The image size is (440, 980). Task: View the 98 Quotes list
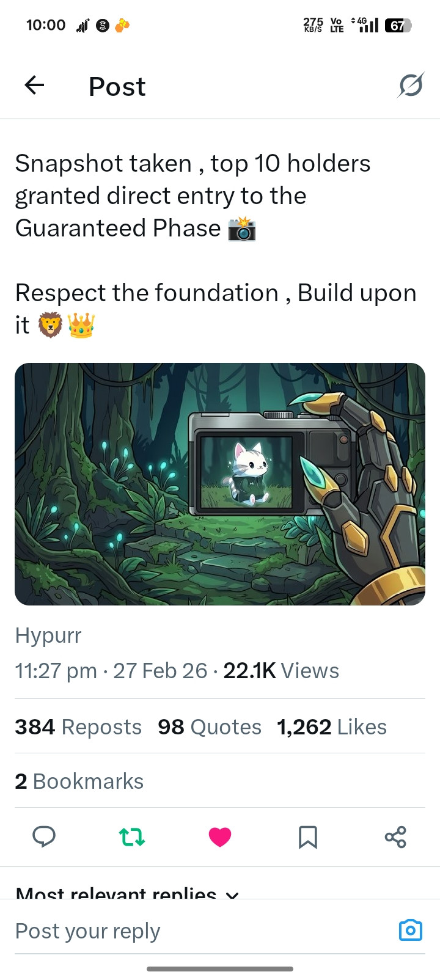pos(210,726)
